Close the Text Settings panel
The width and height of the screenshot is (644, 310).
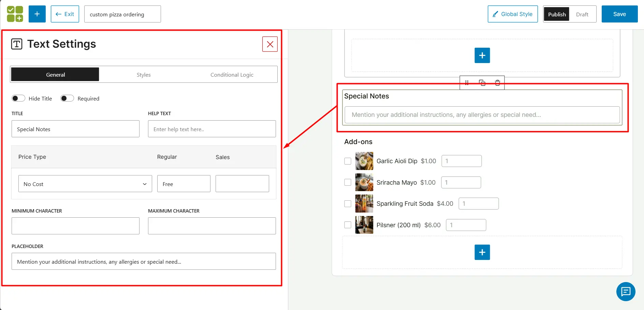pyautogui.click(x=270, y=44)
